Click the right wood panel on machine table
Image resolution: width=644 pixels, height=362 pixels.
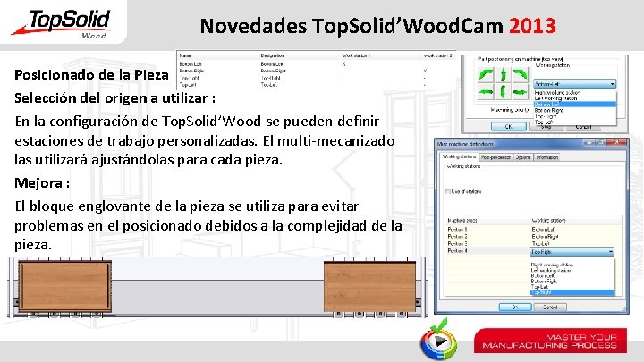pyautogui.click(x=369, y=286)
